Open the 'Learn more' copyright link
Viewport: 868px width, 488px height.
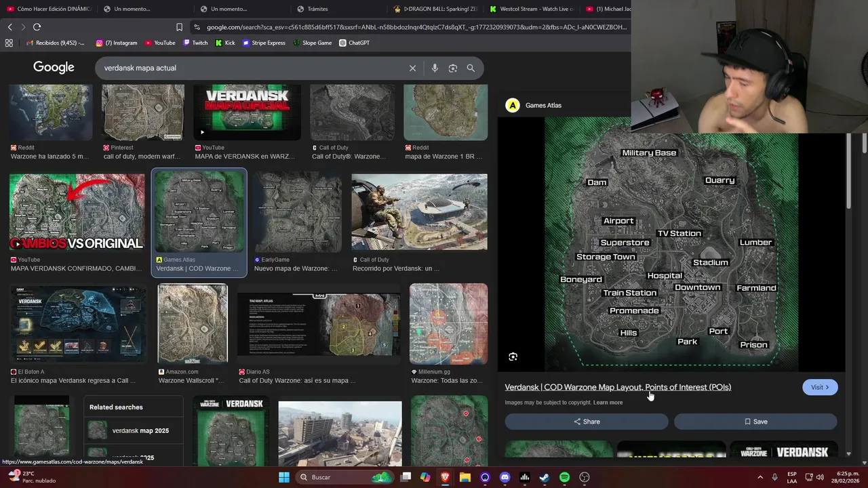click(x=608, y=403)
